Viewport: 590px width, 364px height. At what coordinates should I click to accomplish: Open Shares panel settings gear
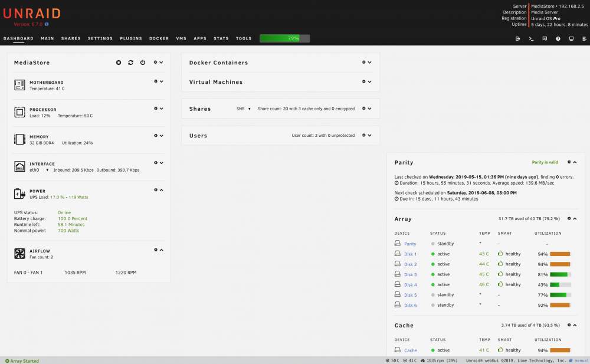364,109
